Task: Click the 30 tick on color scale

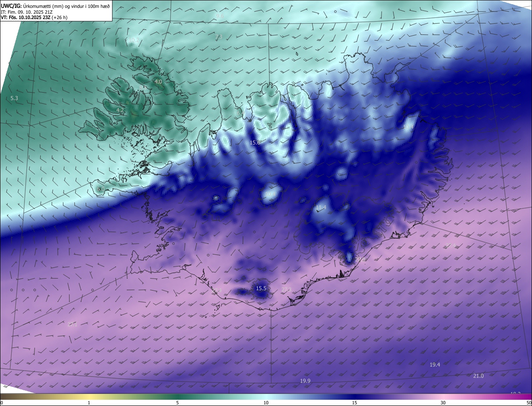Action: click(443, 403)
